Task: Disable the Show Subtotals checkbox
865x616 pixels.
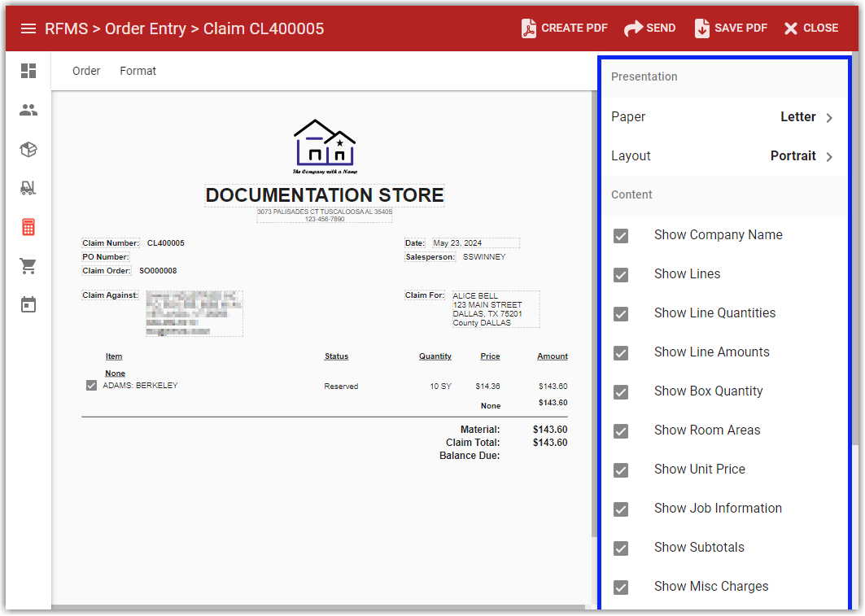Action: click(x=621, y=548)
